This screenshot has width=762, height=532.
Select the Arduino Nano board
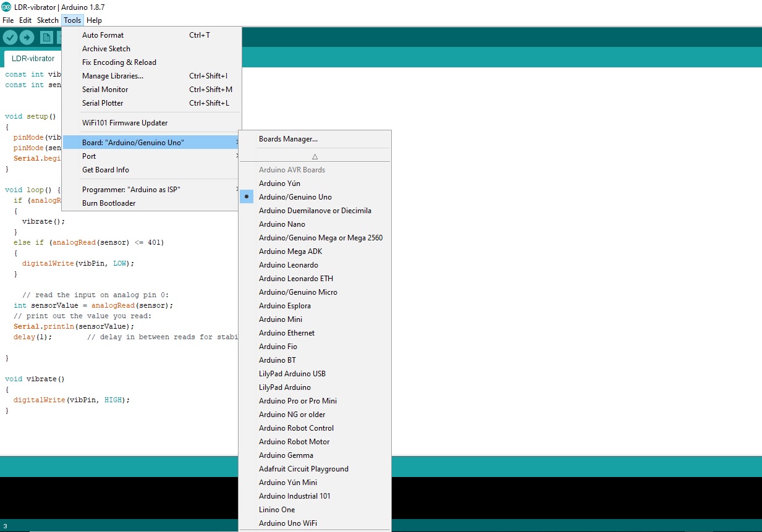(315, 224)
